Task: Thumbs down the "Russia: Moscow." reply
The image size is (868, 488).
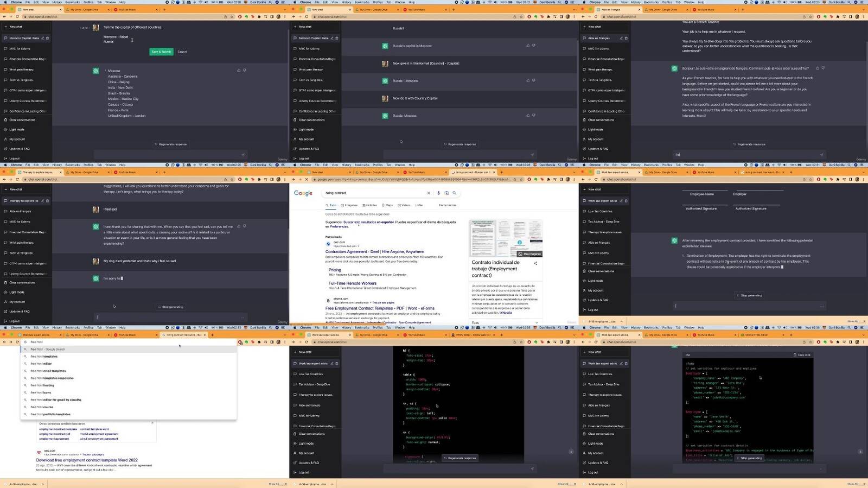Action: tap(534, 115)
